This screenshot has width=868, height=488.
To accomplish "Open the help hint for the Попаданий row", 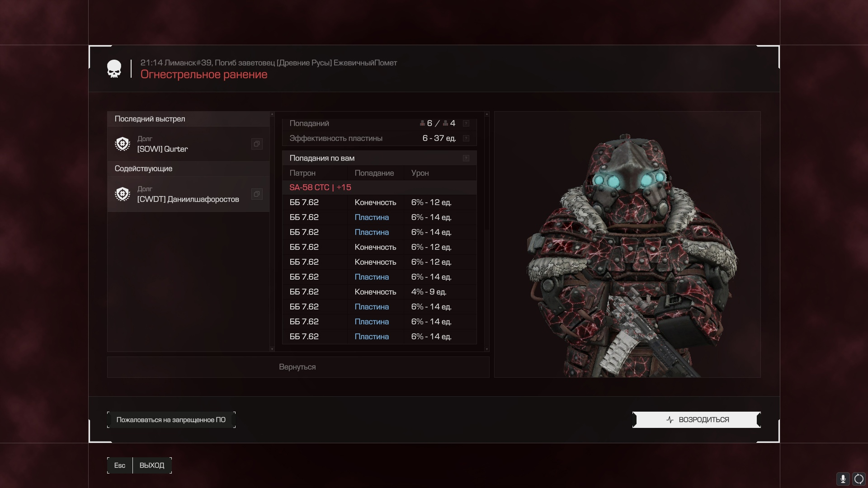I will click(466, 123).
